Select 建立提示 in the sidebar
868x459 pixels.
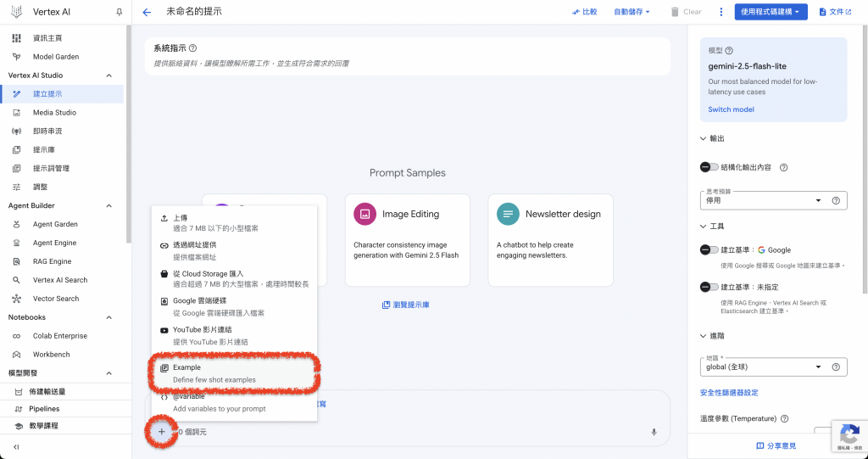click(62, 93)
